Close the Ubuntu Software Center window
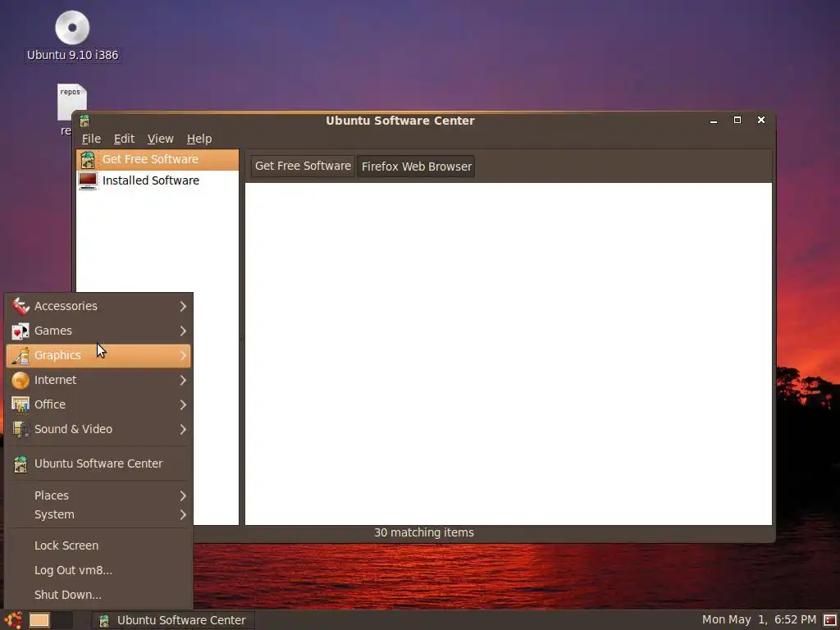The width and height of the screenshot is (840, 630). coord(761,120)
